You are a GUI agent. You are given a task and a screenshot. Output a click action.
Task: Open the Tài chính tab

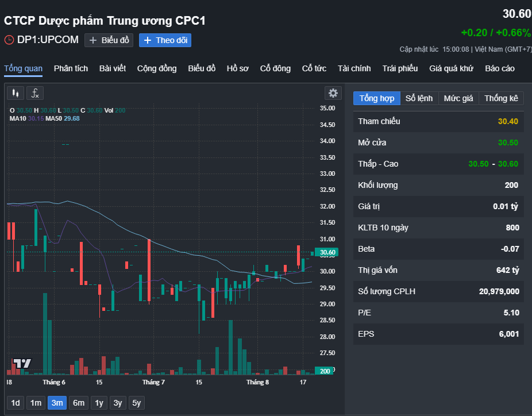[x=354, y=68]
